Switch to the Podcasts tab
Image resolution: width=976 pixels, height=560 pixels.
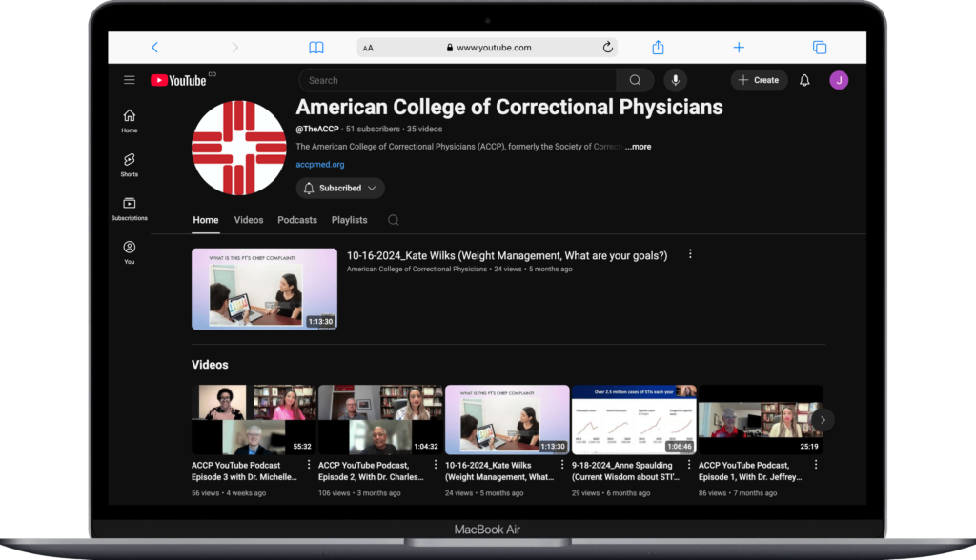coord(297,220)
